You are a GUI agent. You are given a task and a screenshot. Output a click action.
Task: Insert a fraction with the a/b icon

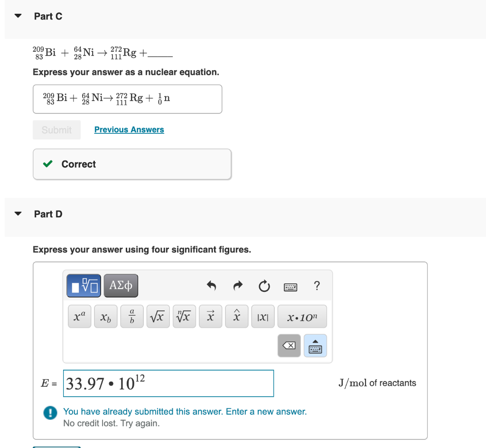pyautogui.click(x=131, y=316)
